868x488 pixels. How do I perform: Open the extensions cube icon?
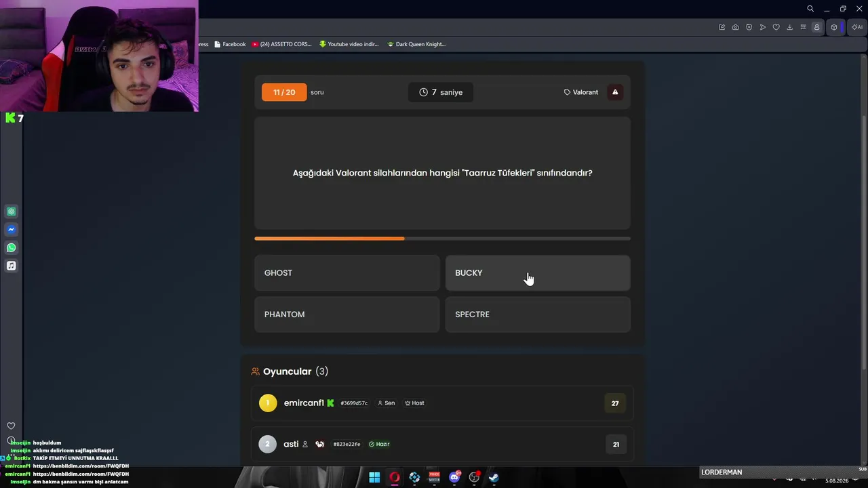tap(834, 27)
